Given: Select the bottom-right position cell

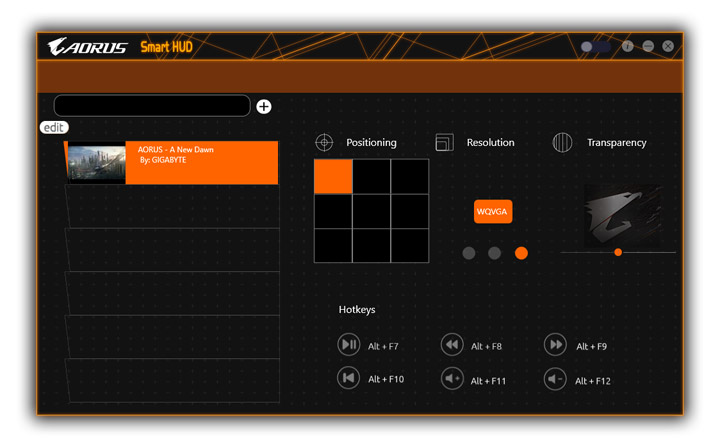Looking at the screenshot, I should [x=410, y=246].
